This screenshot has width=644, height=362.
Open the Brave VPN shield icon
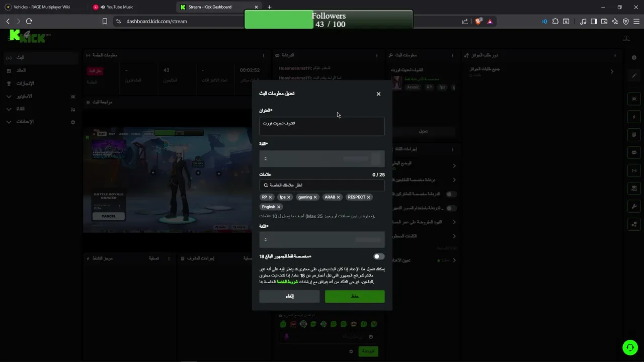[x=626, y=21]
